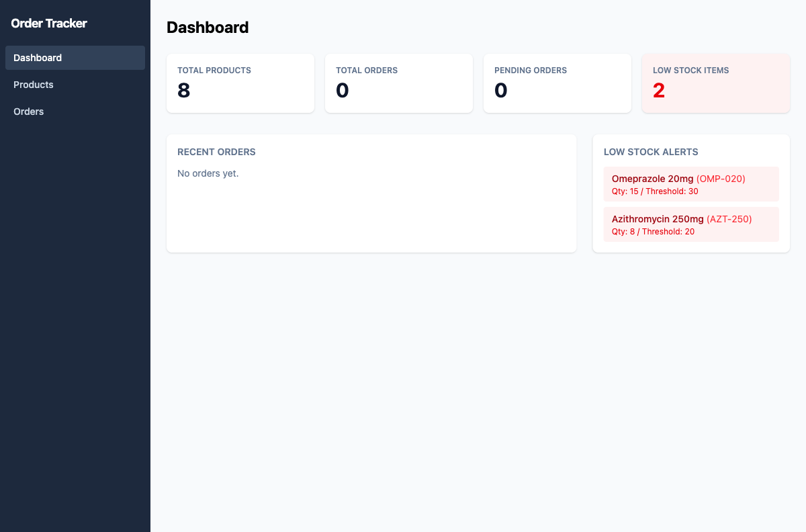The image size is (806, 532).
Task: Click the red count on Low Stock Items
Action: 659,91
